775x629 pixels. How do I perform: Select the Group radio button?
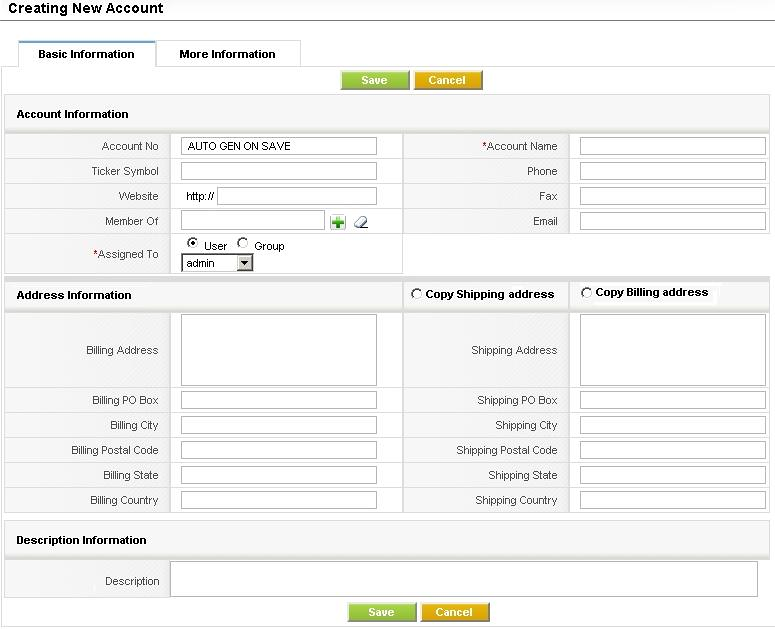pyautogui.click(x=242, y=243)
